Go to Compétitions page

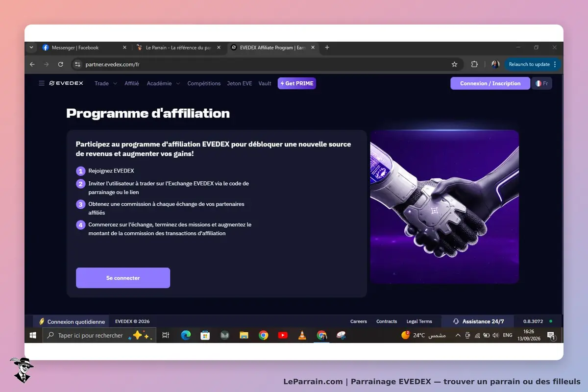click(x=204, y=83)
